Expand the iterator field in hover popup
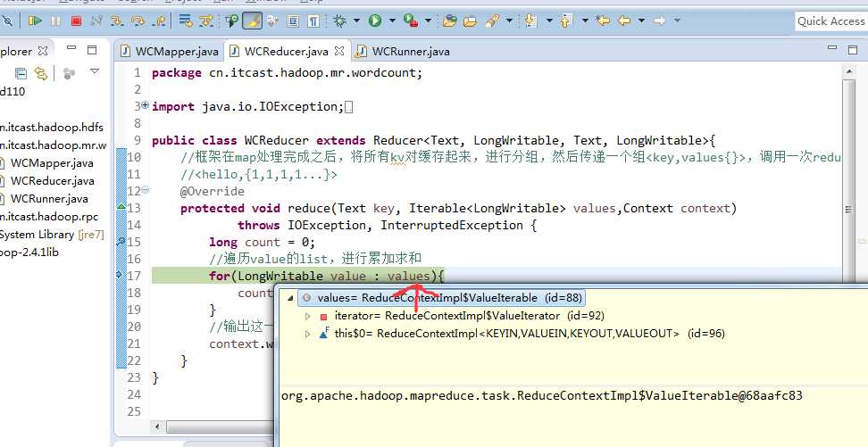The width and height of the screenshot is (868, 447). click(308, 316)
